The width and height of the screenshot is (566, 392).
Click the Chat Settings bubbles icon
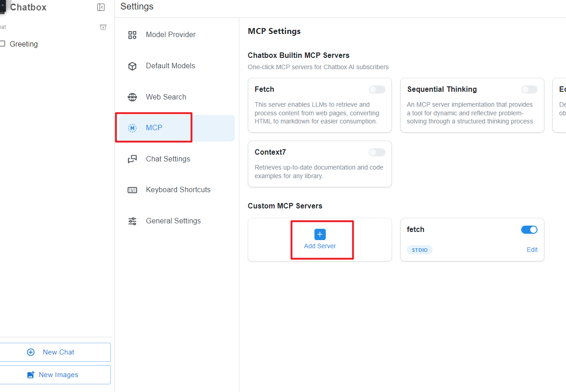click(x=132, y=159)
